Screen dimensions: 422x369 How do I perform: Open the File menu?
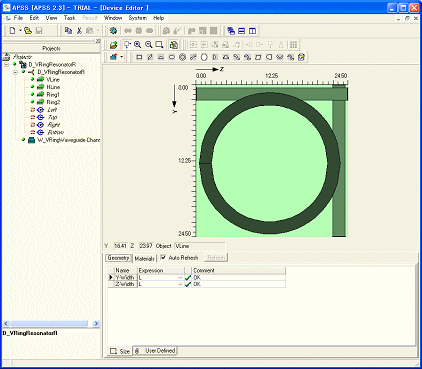[18, 18]
